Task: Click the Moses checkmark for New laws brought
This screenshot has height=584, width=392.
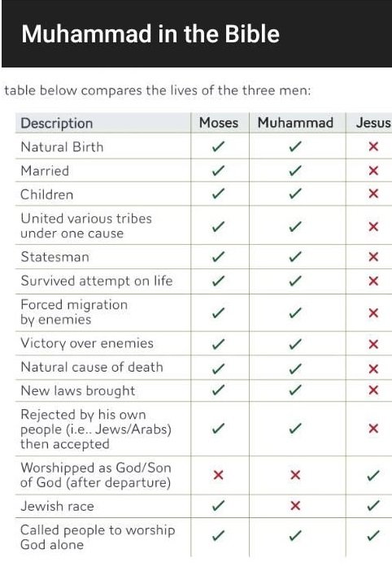Action: coord(218,390)
